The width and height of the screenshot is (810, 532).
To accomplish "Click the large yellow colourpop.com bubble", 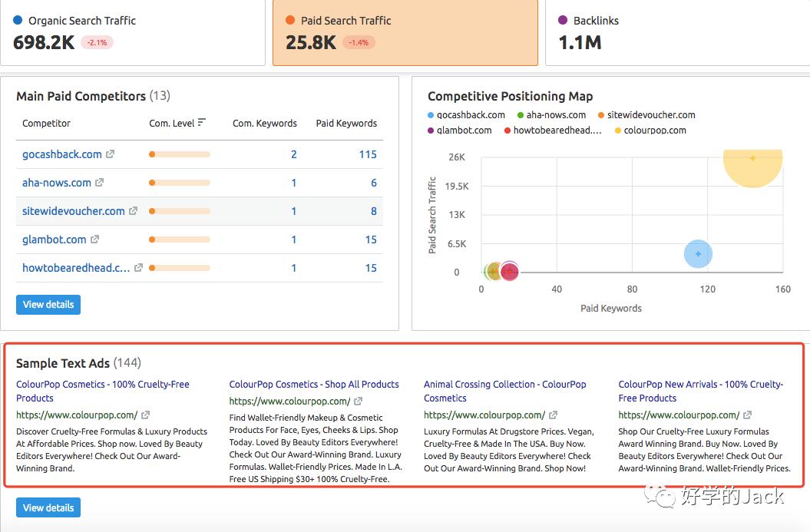I will (x=752, y=158).
